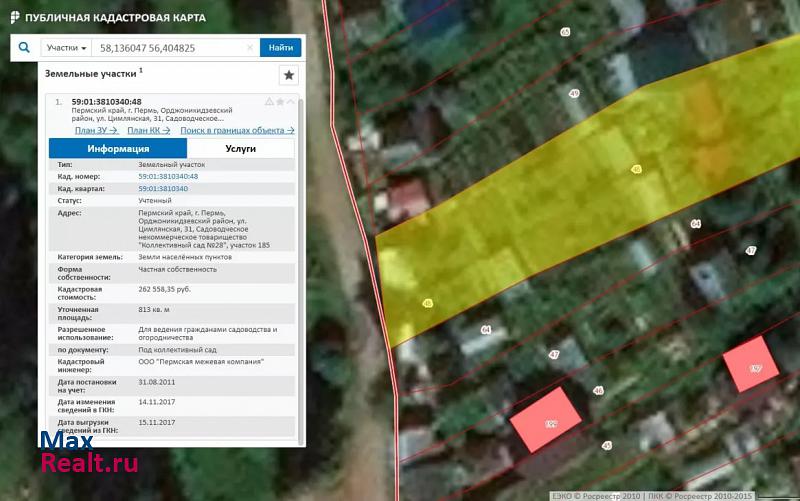800x501 pixels.
Task: Open favorites with the star button
Action: (288, 75)
